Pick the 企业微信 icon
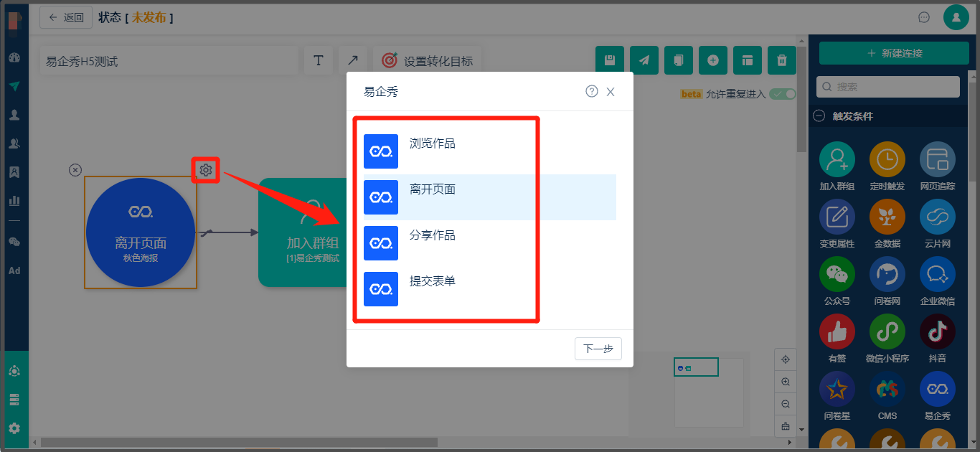 (938, 274)
